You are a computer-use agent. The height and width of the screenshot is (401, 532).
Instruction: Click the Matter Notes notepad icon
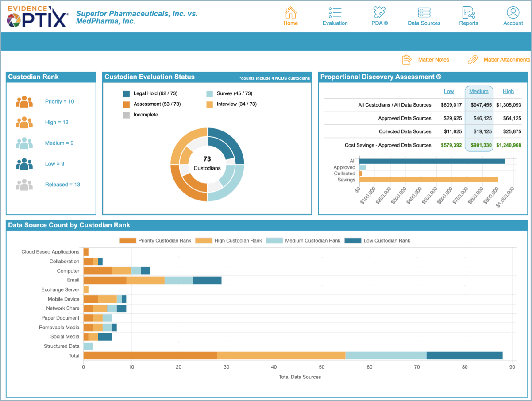pos(407,60)
